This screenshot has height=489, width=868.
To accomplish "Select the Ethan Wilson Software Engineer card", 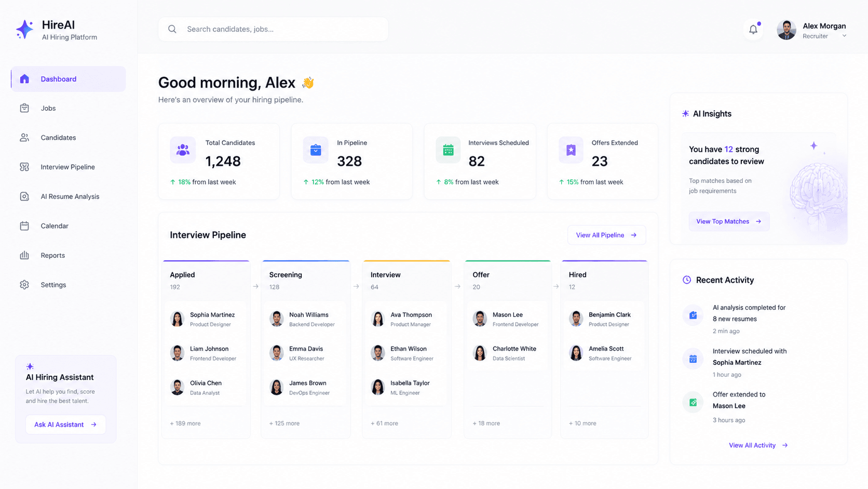I will [406, 353].
